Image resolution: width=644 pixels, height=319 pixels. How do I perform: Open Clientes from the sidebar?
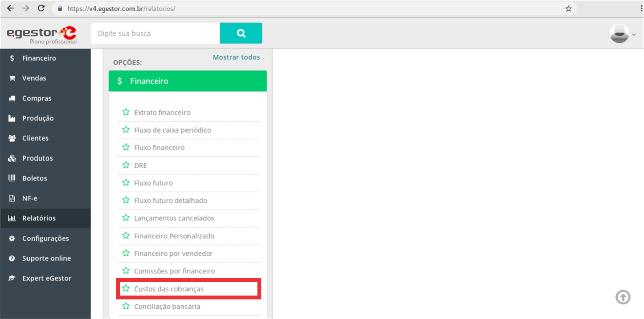click(x=45, y=138)
